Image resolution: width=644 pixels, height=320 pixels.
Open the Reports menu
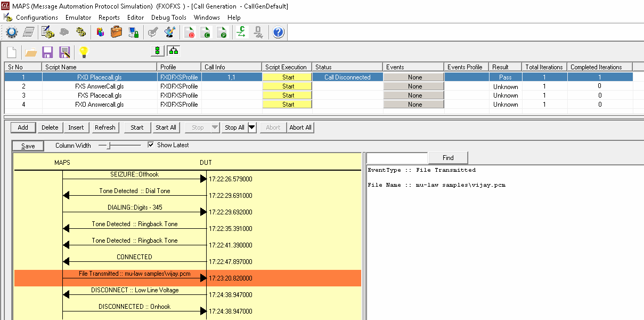109,18
